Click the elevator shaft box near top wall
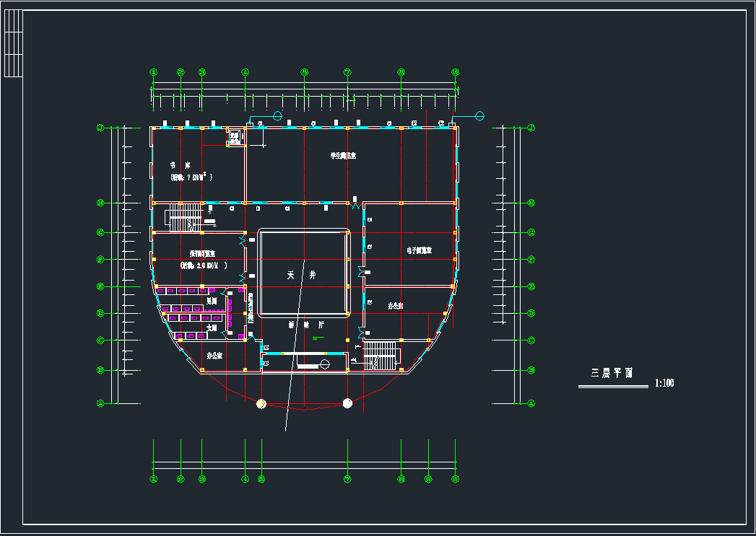 click(234, 137)
